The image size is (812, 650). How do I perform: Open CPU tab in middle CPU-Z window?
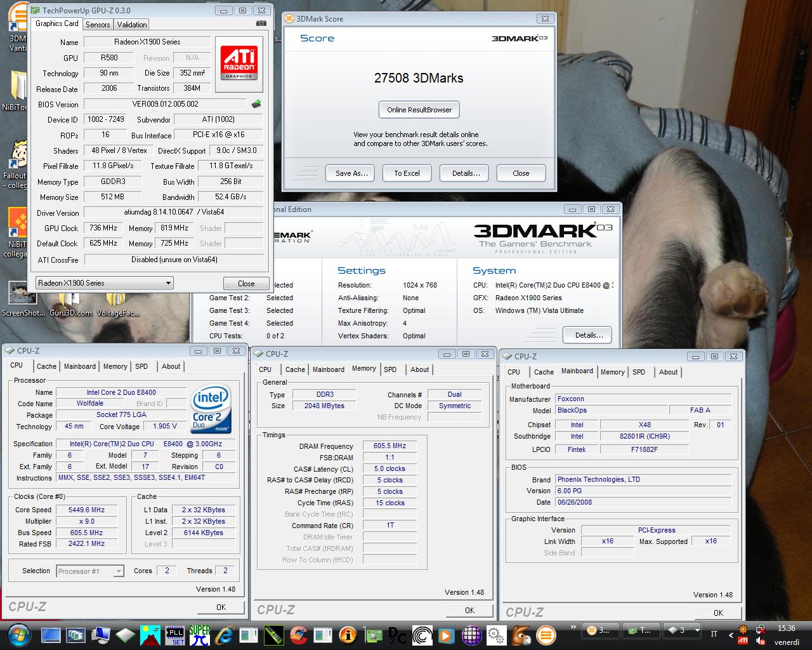pos(265,369)
